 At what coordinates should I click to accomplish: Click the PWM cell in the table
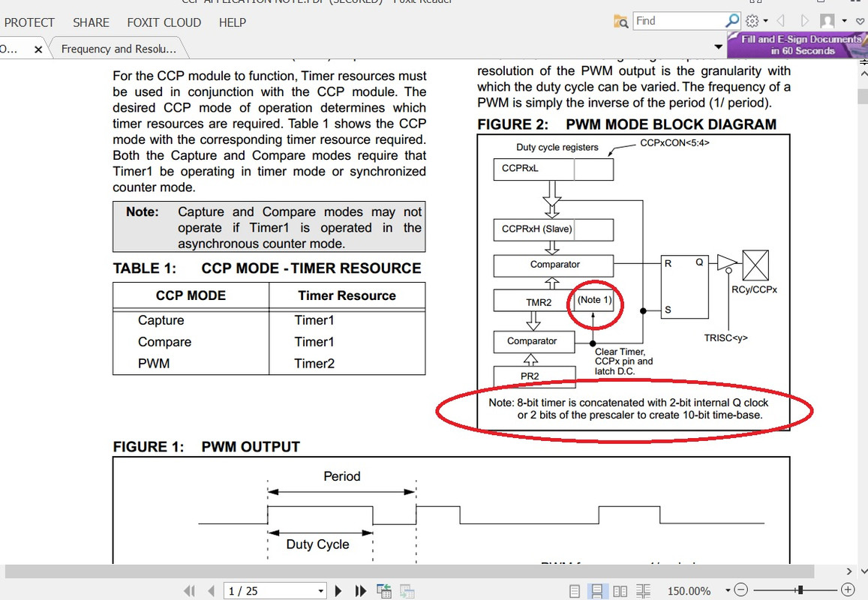[x=154, y=364]
